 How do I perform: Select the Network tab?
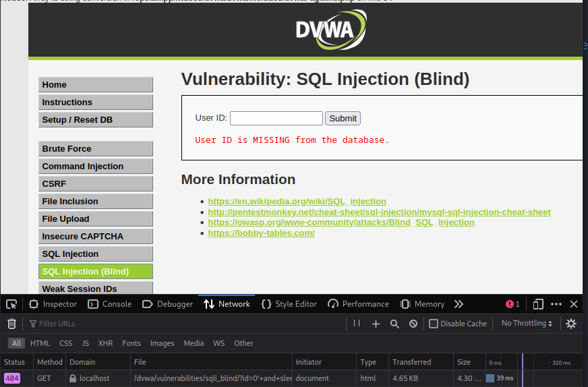pyautogui.click(x=227, y=304)
